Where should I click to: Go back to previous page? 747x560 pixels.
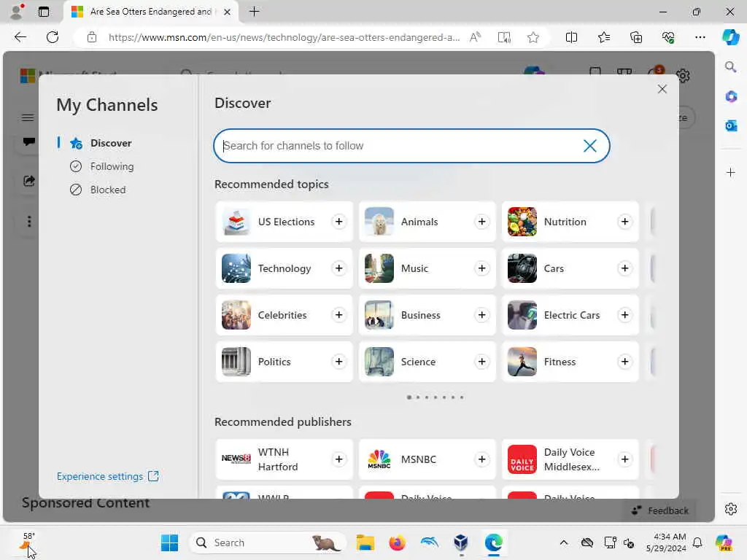click(x=20, y=37)
